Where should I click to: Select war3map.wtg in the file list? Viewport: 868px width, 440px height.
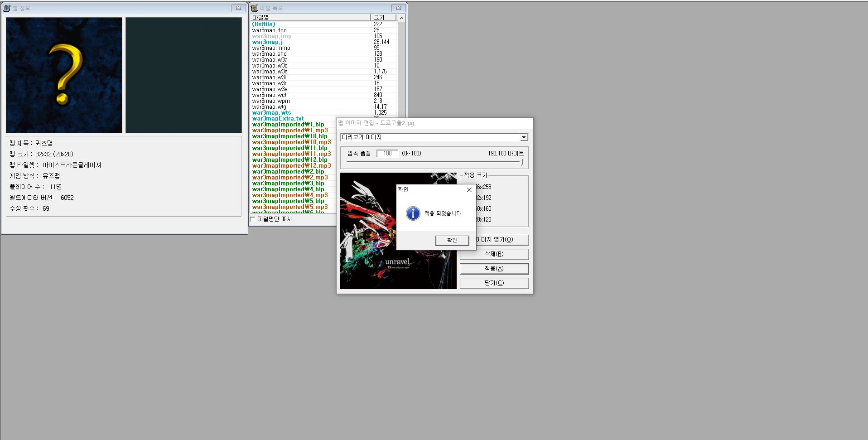[269, 107]
